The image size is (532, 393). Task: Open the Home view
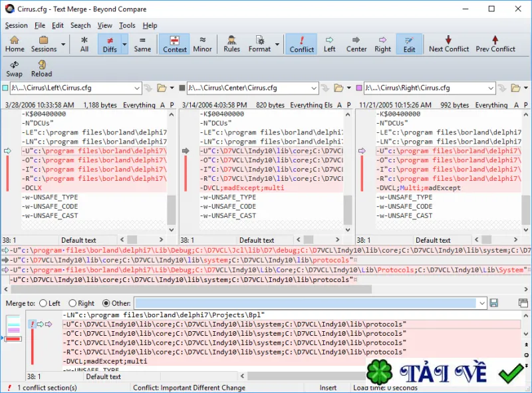(x=15, y=44)
